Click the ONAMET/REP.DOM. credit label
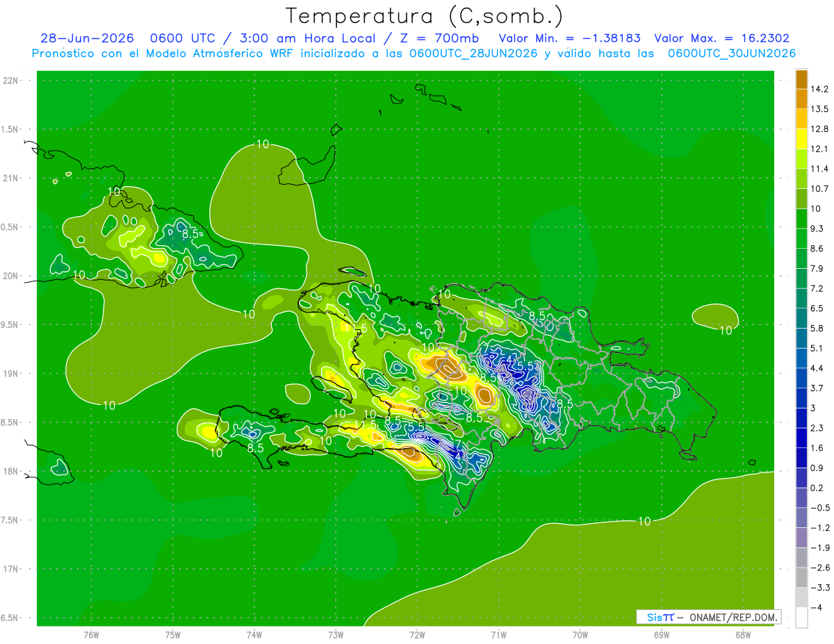 coord(733,617)
